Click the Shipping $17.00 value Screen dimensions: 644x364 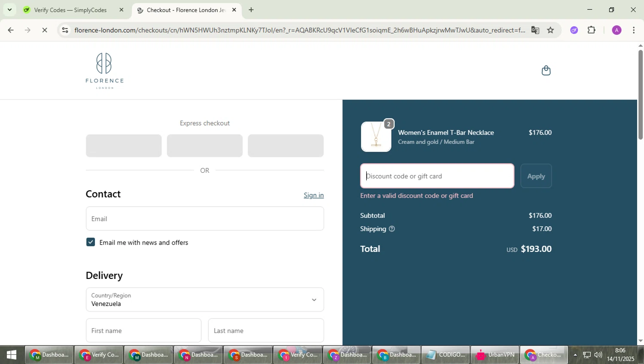542,229
